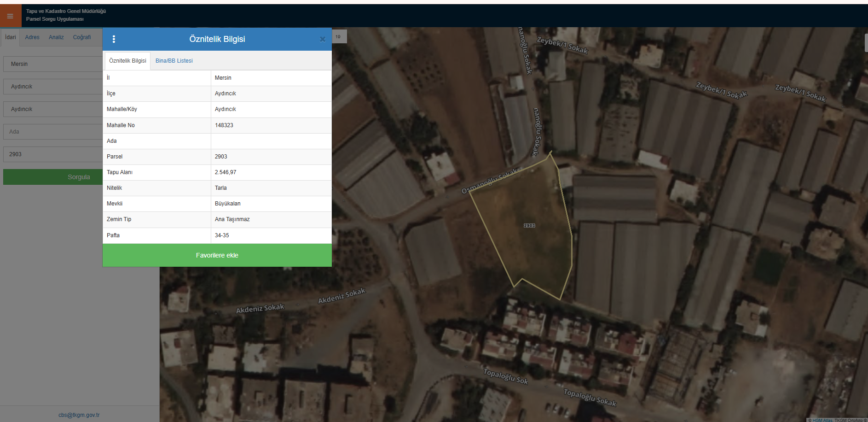The width and height of the screenshot is (868, 422).
Task: Select the İdari tab
Action: click(x=10, y=37)
